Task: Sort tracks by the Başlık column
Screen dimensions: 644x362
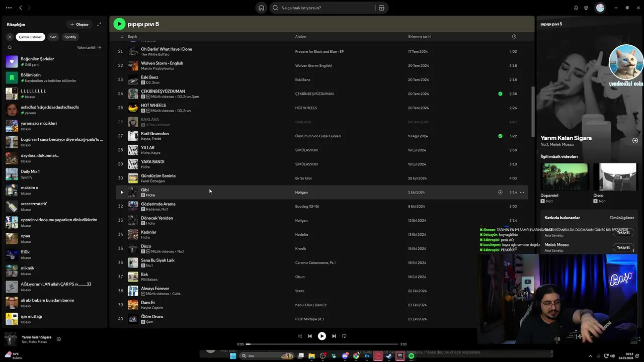Action: point(132,36)
